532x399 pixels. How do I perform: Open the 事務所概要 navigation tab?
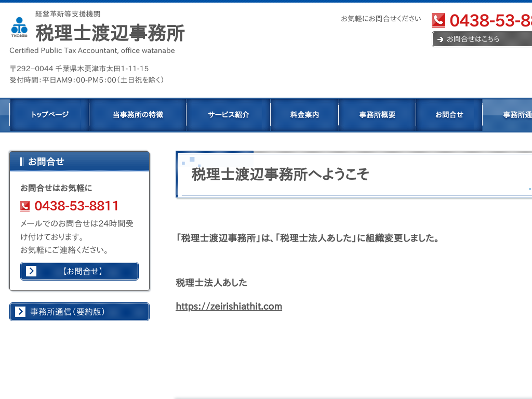click(377, 115)
